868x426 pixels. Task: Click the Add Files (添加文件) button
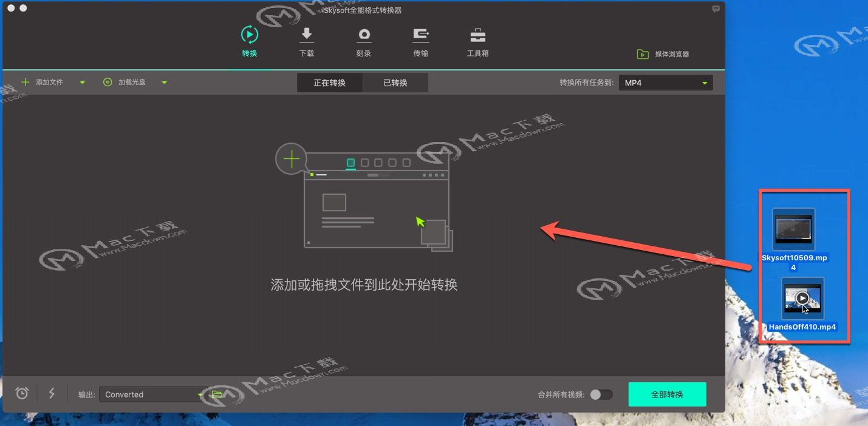click(43, 82)
